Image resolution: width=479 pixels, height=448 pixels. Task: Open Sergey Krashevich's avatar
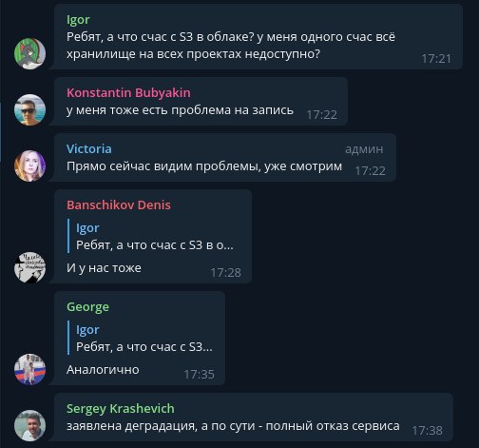point(29,425)
